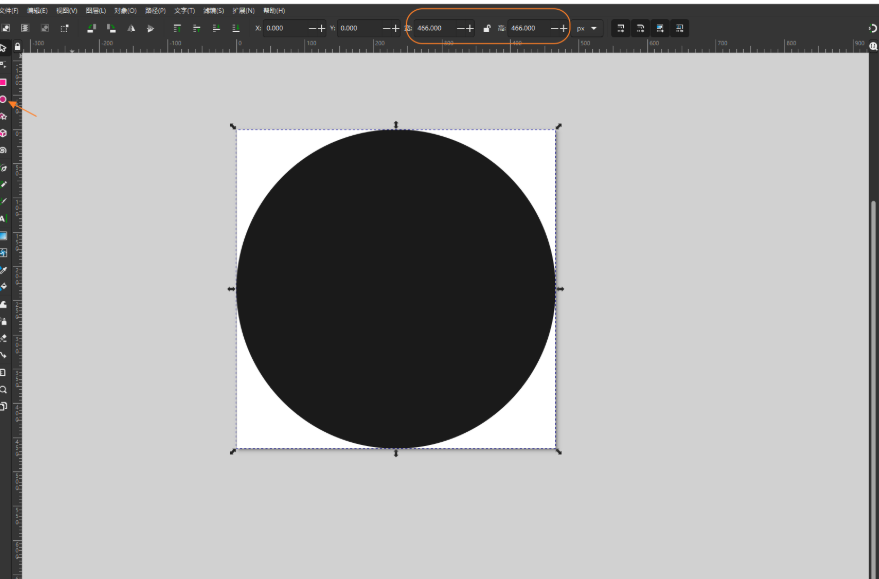Screen dimensions: 879x579
Task: Select the Node edit tool
Action: point(3,65)
